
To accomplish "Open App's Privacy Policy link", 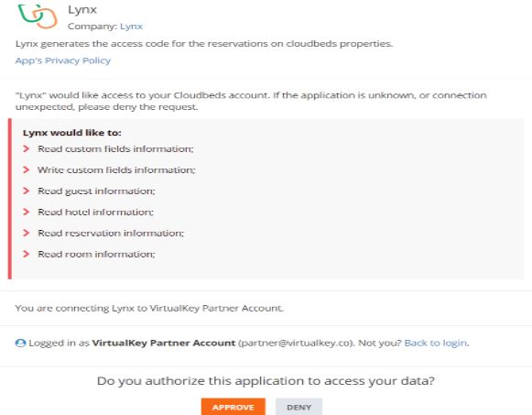I will pyautogui.click(x=63, y=60).
